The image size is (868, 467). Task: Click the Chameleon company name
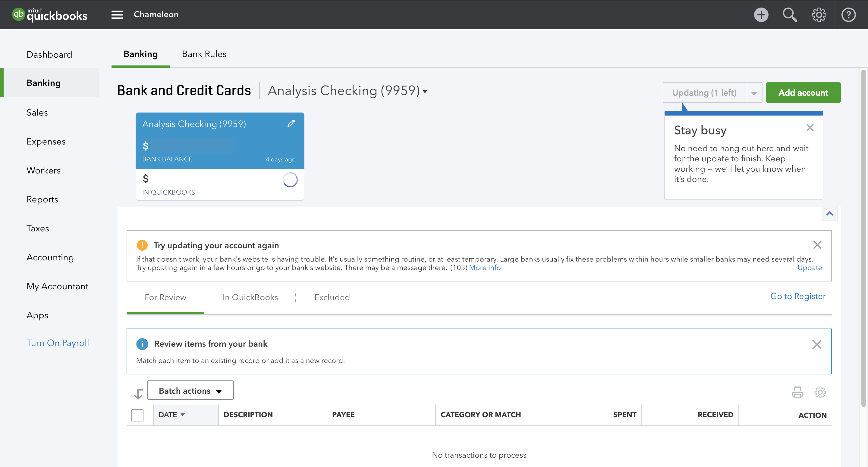156,14
